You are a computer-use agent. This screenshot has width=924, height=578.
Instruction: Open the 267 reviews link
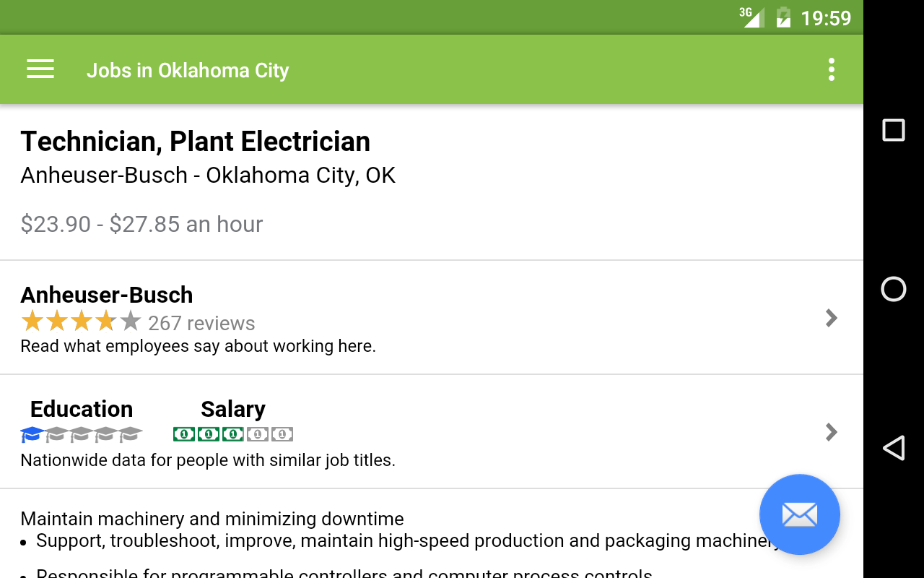201,323
